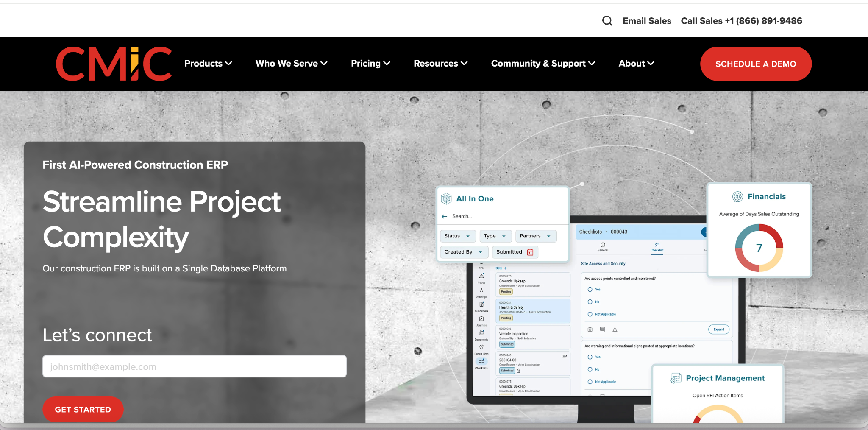Click the Get Started button
Image resolution: width=868 pixels, height=430 pixels.
(x=83, y=410)
